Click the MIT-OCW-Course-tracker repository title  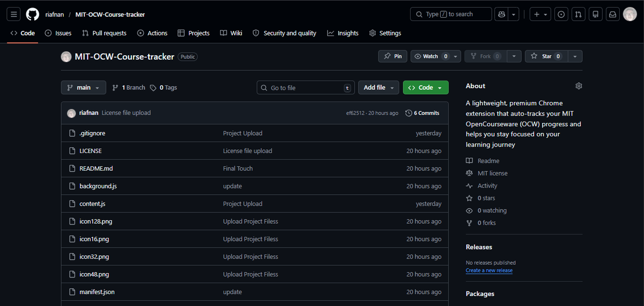click(125, 57)
